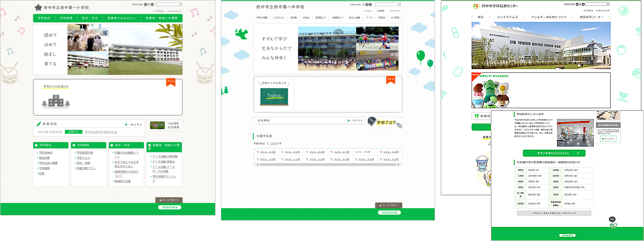The width and height of the screenshot is (644, 241).
Task: Open 教育目標 link in the 学校案内 box
Action: pos(44,158)
